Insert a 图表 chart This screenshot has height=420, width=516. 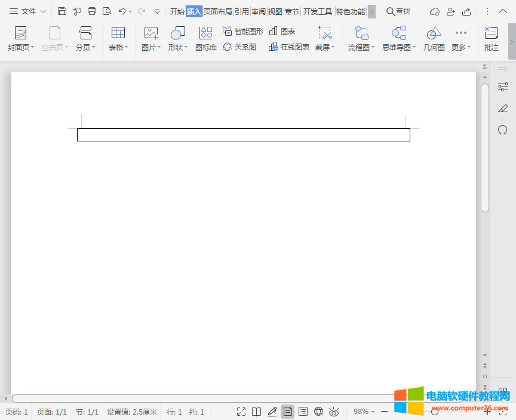tap(286, 31)
